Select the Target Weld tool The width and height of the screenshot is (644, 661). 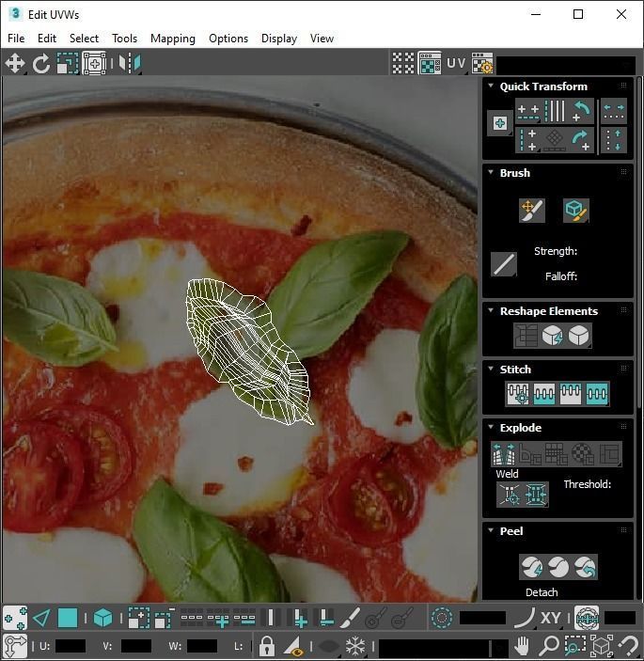tap(510, 494)
